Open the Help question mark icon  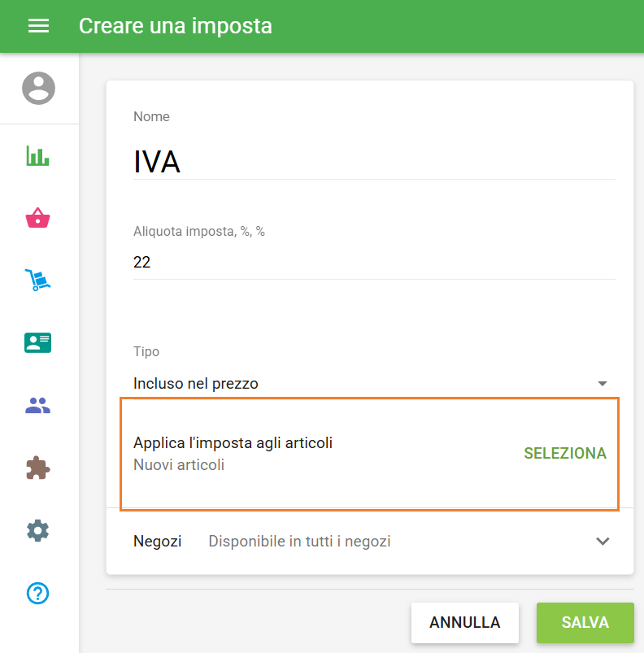click(x=38, y=594)
